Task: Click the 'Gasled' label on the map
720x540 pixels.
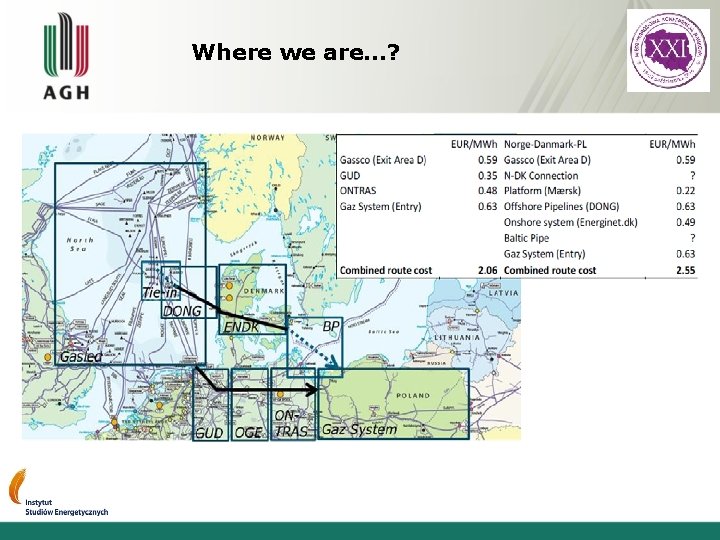Action: (x=81, y=357)
